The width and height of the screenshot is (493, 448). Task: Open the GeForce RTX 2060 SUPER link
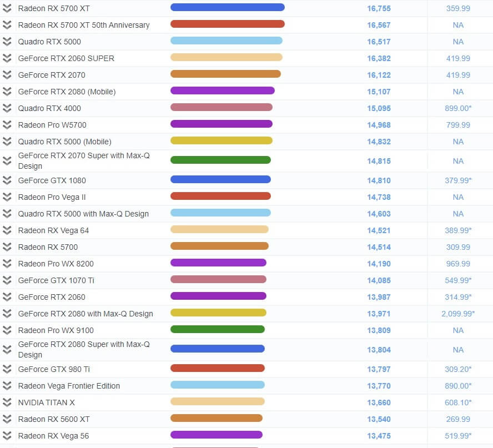(66, 58)
